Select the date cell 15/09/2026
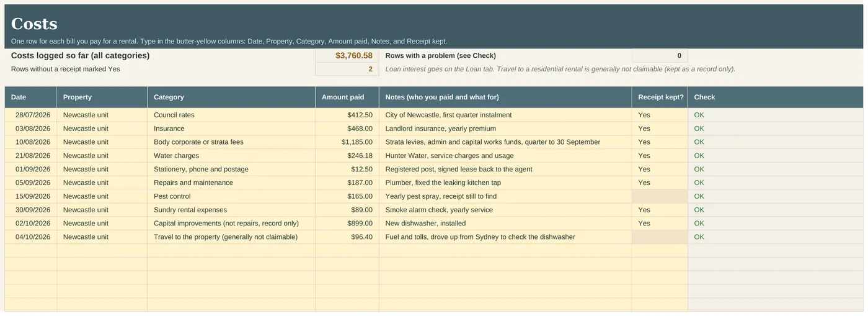The width and height of the screenshot is (868, 316). [30, 196]
